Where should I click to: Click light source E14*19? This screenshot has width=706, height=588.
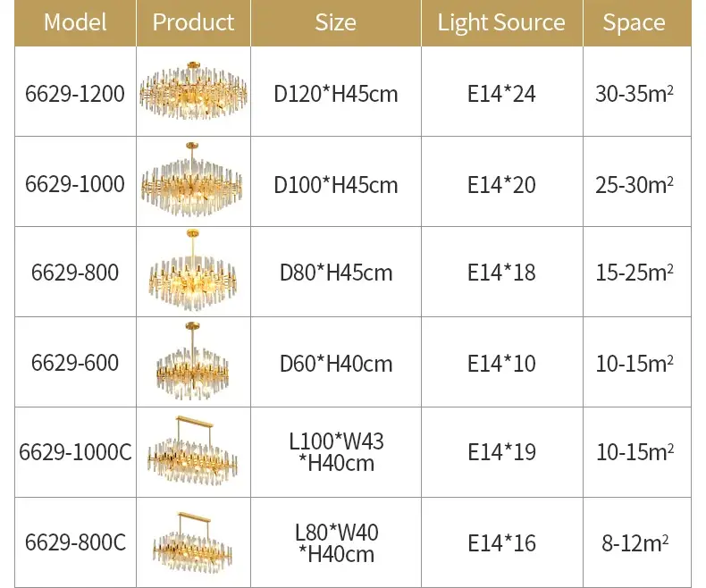pos(501,452)
